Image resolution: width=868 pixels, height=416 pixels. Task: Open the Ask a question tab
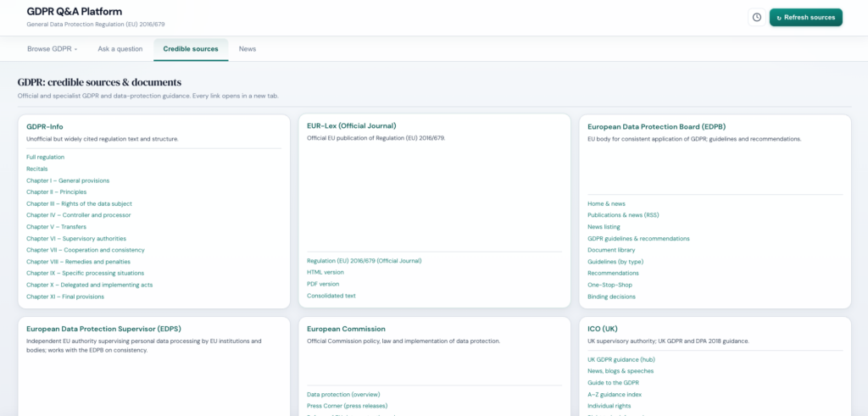(120, 49)
